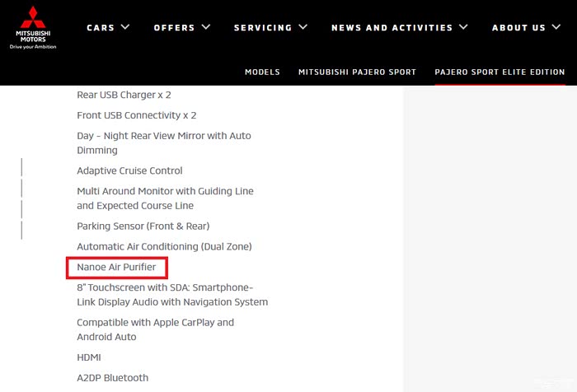Click Front USB Connectivity x 2 item
This screenshot has width=577, height=392.
point(137,115)
